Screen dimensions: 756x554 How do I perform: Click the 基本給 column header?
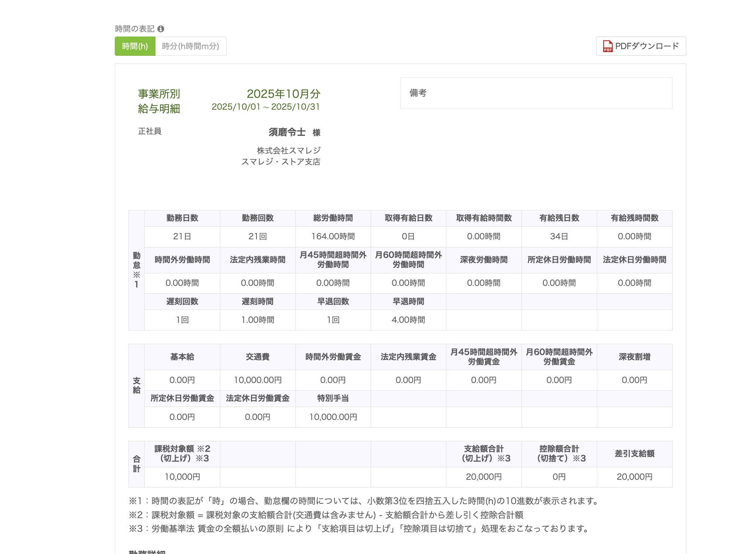(182, 357)
